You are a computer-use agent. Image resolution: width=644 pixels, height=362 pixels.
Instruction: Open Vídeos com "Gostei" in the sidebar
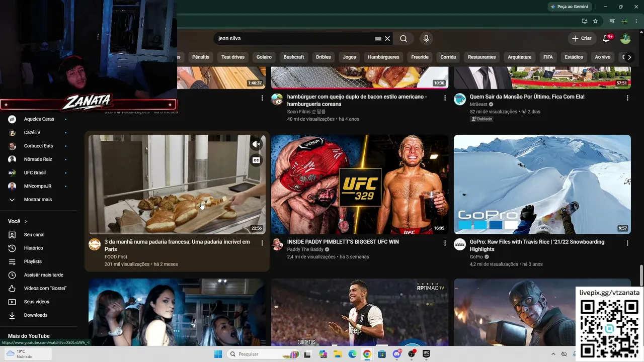point(45,289)
